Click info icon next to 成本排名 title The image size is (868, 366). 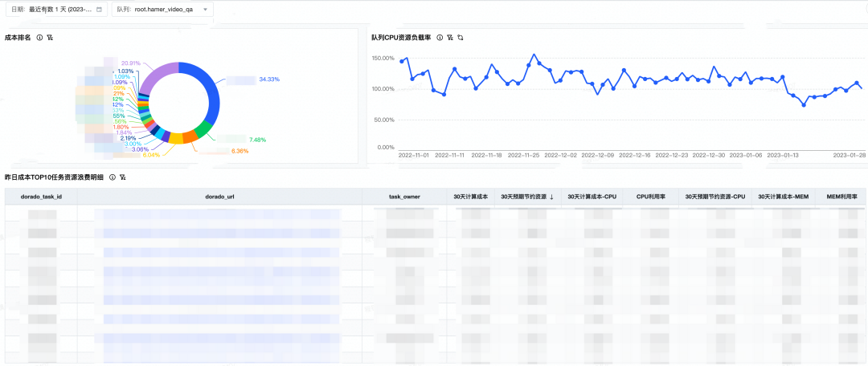[39, 38]
